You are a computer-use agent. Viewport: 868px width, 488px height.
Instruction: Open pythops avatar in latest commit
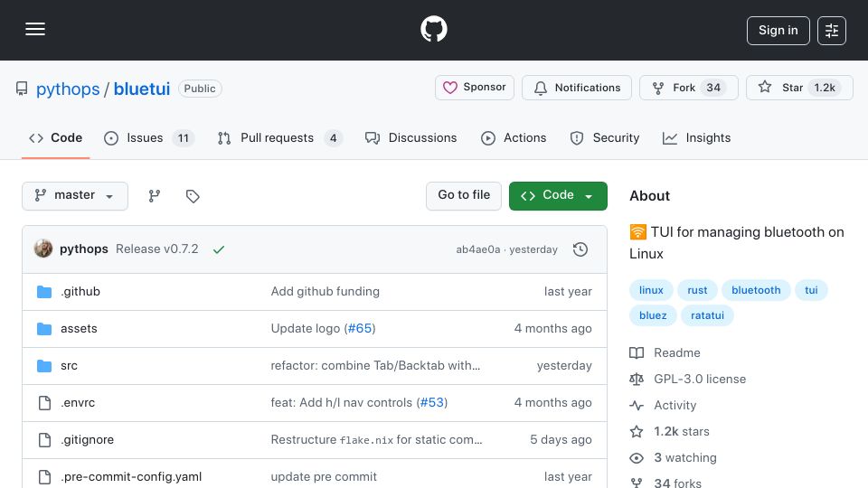pyautogui.click(x=43, y=249)
